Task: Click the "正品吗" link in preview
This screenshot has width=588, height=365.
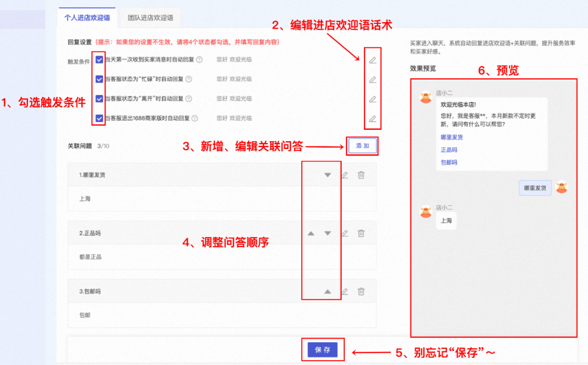Action: pos(449,150)
